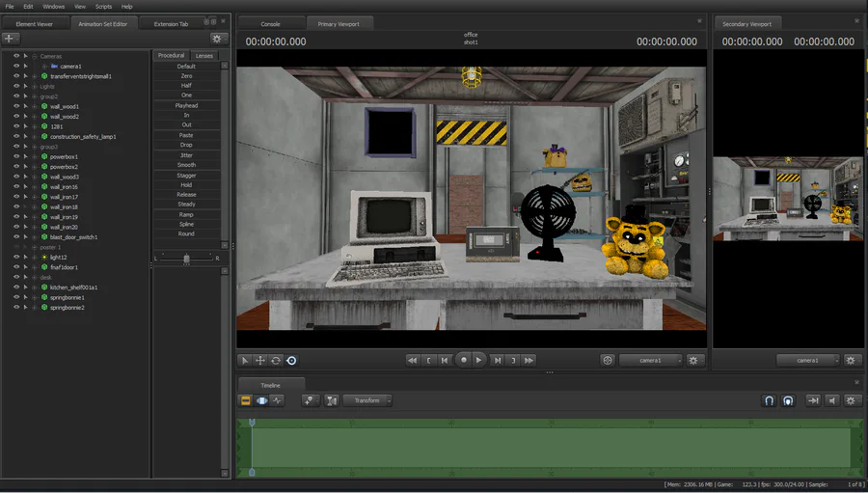The width and height of the screenshot is (868, 493).
Task: Click the procedural preset list scrollbar
Action: click(x=225, y=155)
